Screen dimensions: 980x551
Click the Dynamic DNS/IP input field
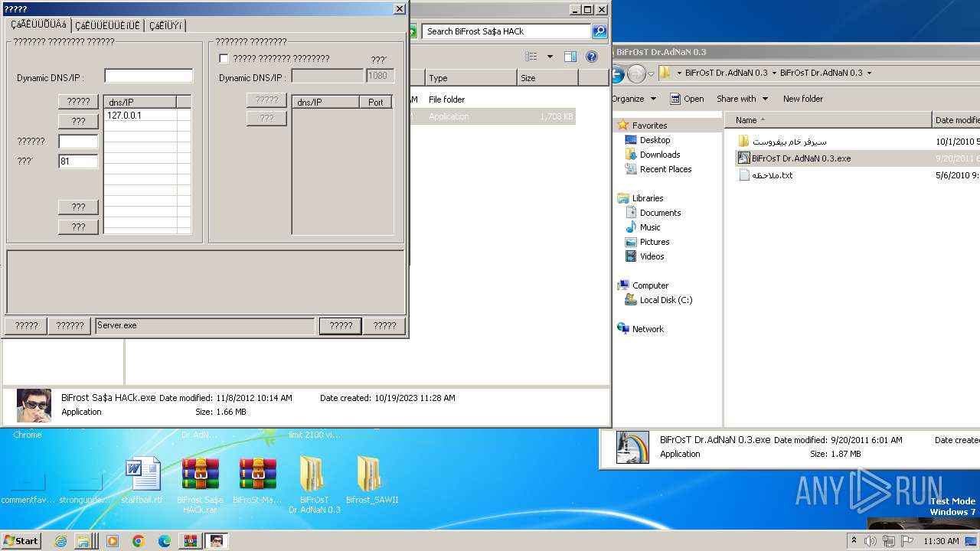pyautogui.click(x=149, y=76)
